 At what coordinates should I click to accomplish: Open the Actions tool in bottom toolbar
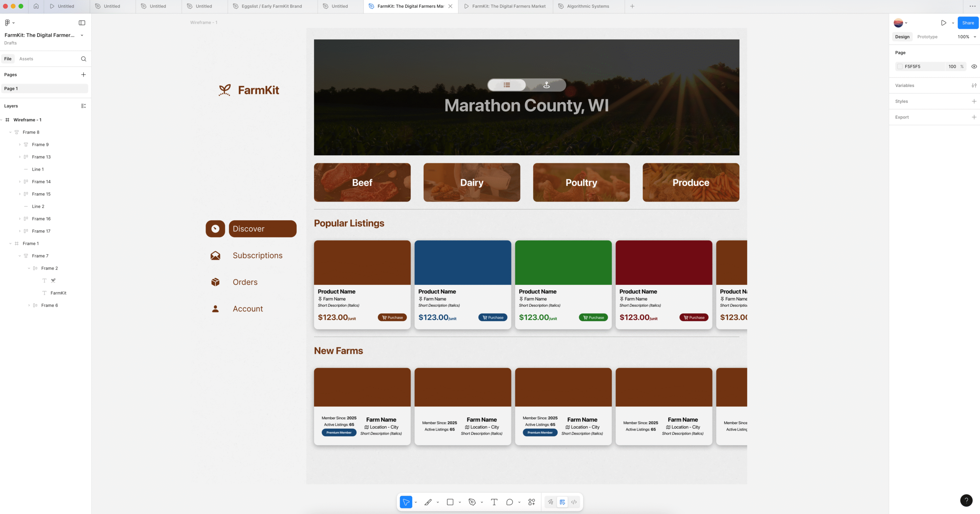(532, 502)
